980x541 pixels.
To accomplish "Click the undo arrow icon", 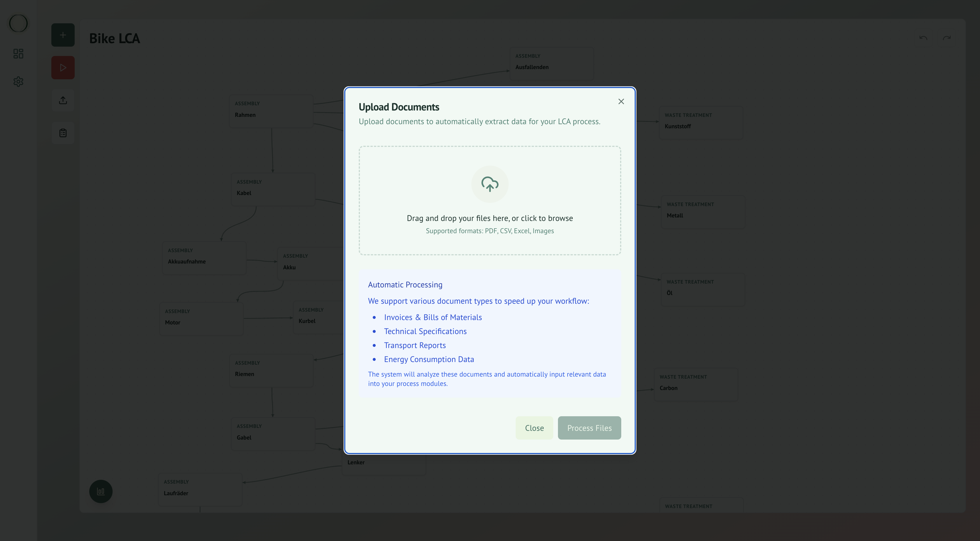I will point(923,38).
